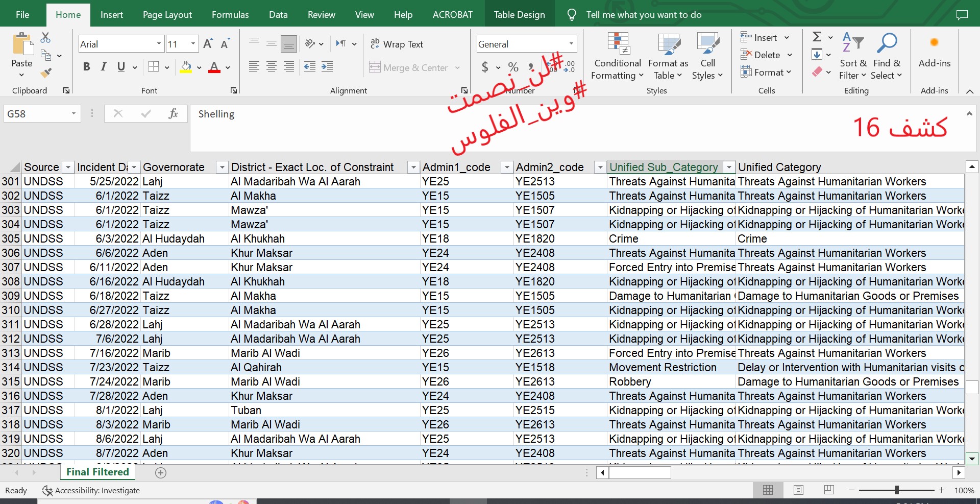Switch to the Formulas ribbon tab
This screenshot has width=980, height=504.
[230, 15]
